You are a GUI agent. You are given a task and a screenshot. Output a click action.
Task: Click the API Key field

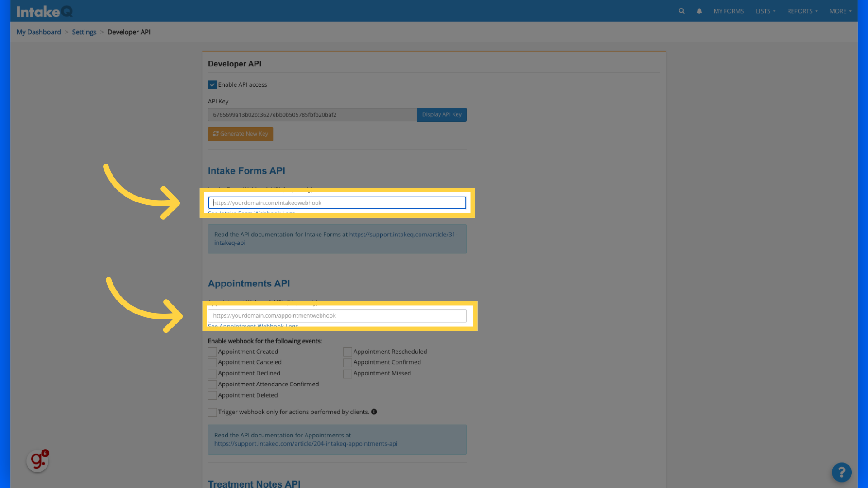[x=312, y=115]
